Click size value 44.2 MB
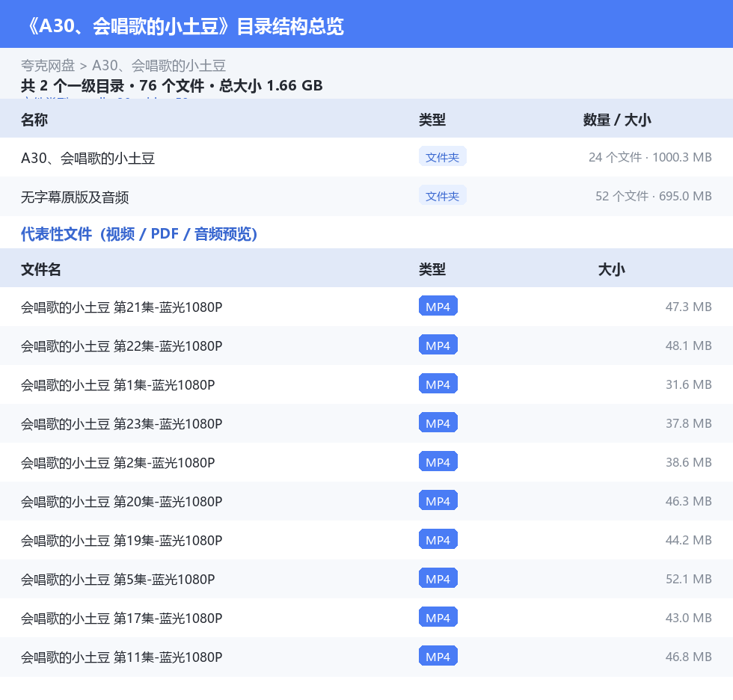This screenshot has height=700, width=733. (689, 539)
